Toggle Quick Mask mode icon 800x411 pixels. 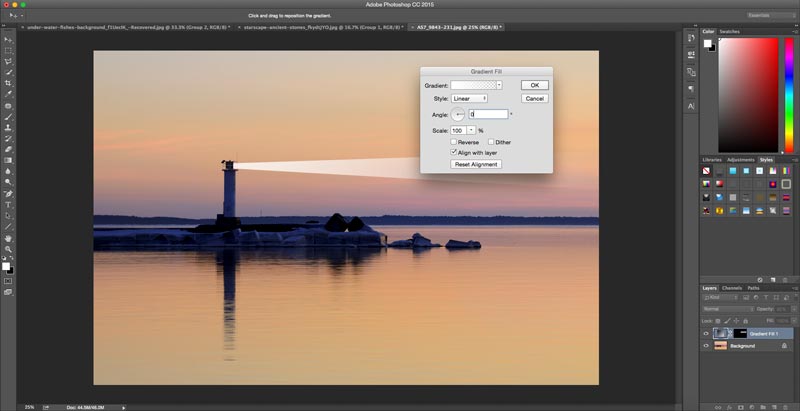pyautogui.click(x=8, y=281)
